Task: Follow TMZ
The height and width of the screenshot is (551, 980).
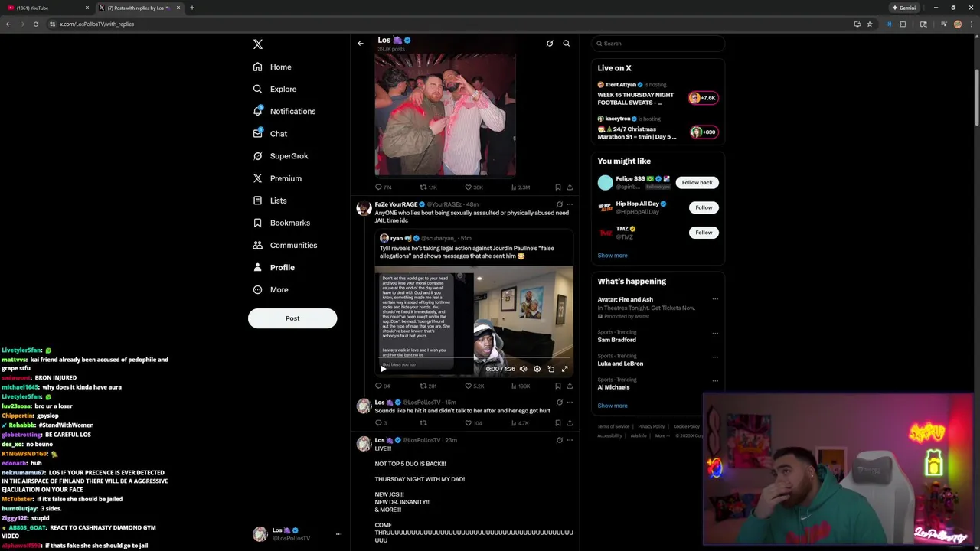Action: pyautogui.click(x=704, y=232)
